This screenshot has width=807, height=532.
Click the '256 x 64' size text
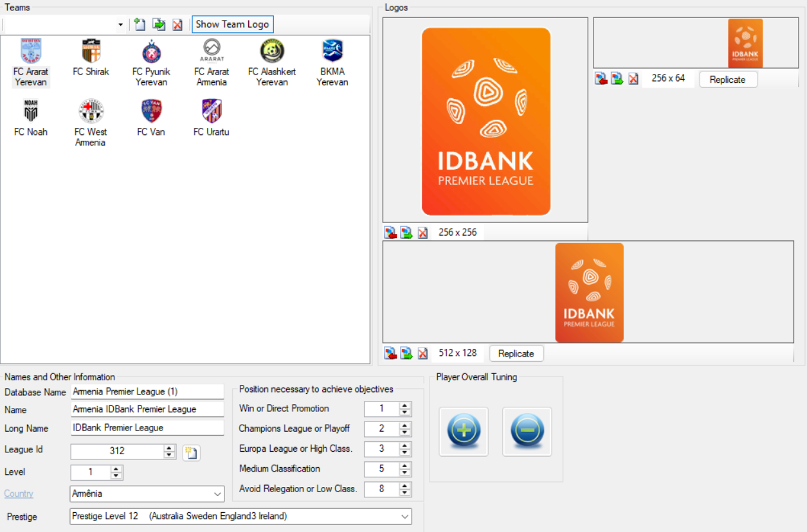tap(668, 78)
